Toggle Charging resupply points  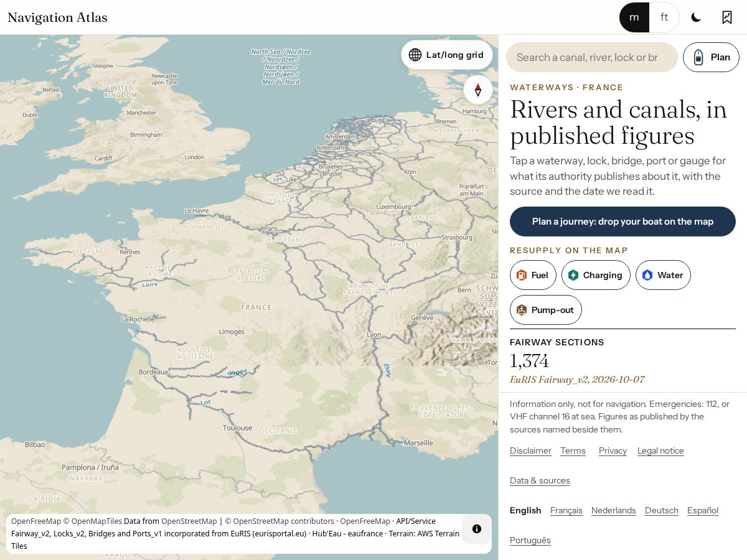596,275
